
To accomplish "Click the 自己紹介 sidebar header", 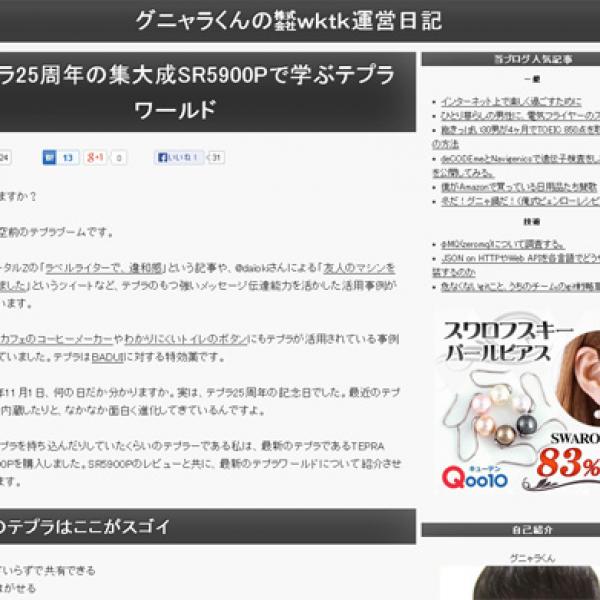I will coord(511,530).
